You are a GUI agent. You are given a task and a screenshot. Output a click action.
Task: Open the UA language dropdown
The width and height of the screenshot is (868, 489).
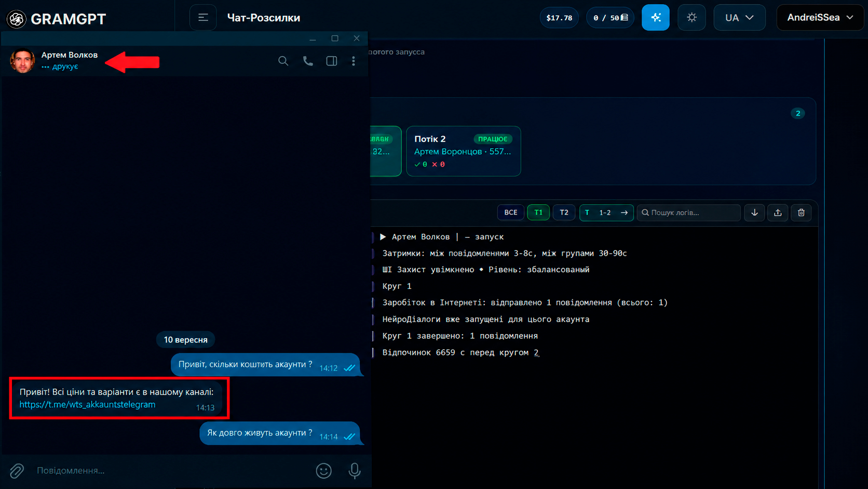click(739, 18)
